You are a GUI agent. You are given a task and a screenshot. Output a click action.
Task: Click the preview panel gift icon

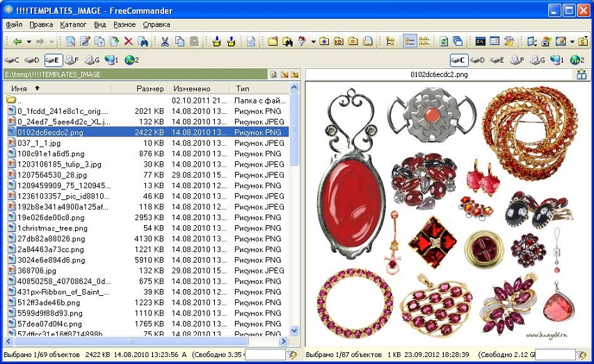[582, 74]
